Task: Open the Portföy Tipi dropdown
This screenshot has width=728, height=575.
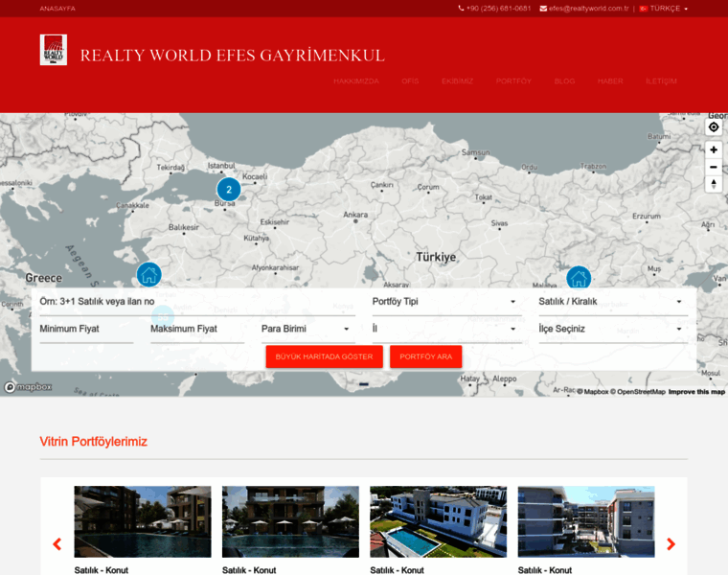Action: (446, 302)
